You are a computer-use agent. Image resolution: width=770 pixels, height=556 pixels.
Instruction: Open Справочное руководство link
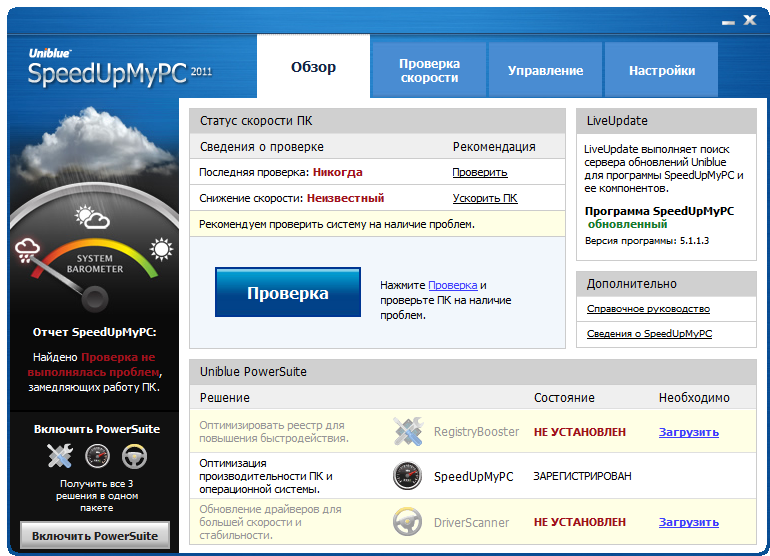coord(648,309)
